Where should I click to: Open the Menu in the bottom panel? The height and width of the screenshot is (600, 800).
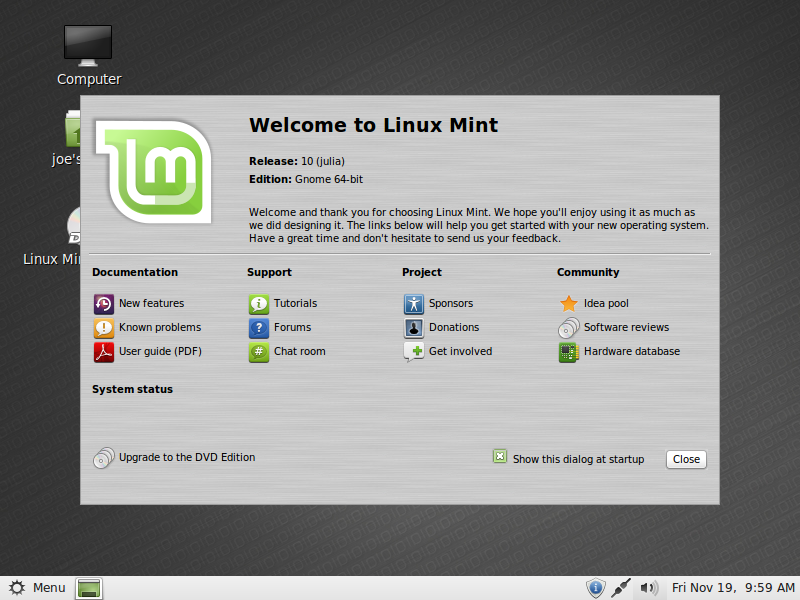tap(37, 588)
